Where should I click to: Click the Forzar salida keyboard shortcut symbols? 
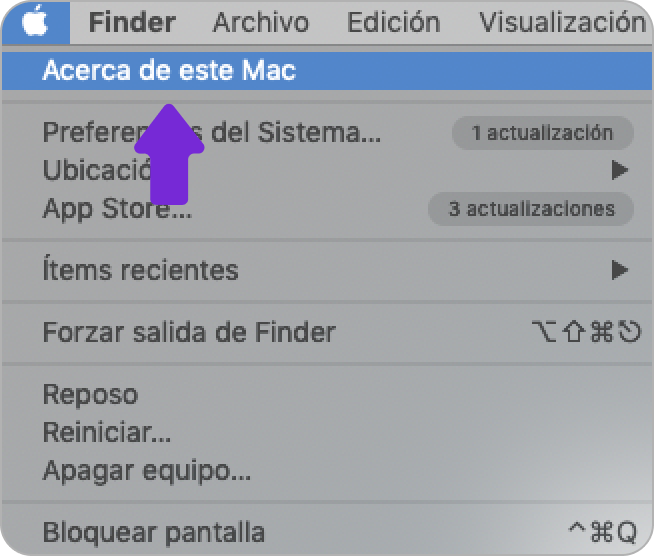(586, 332)
